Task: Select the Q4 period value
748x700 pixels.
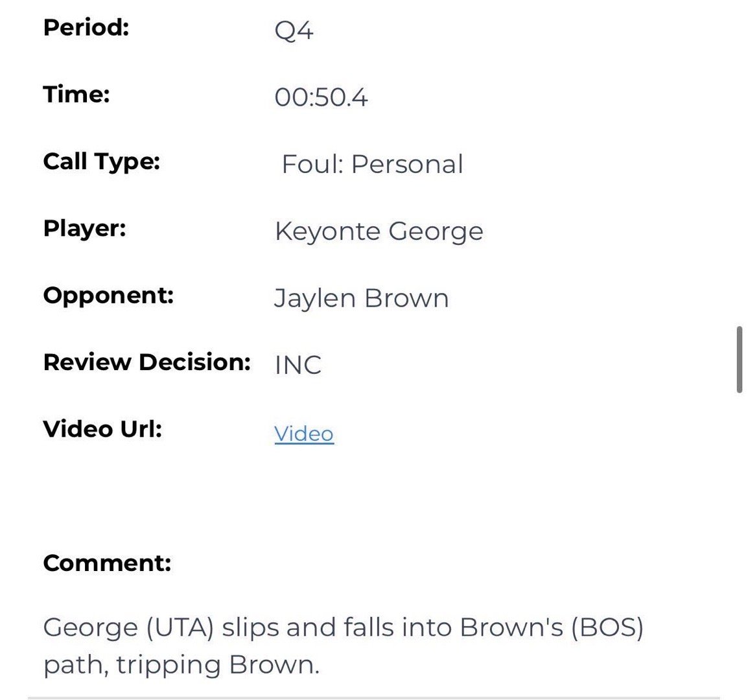Action: point(294,30)
